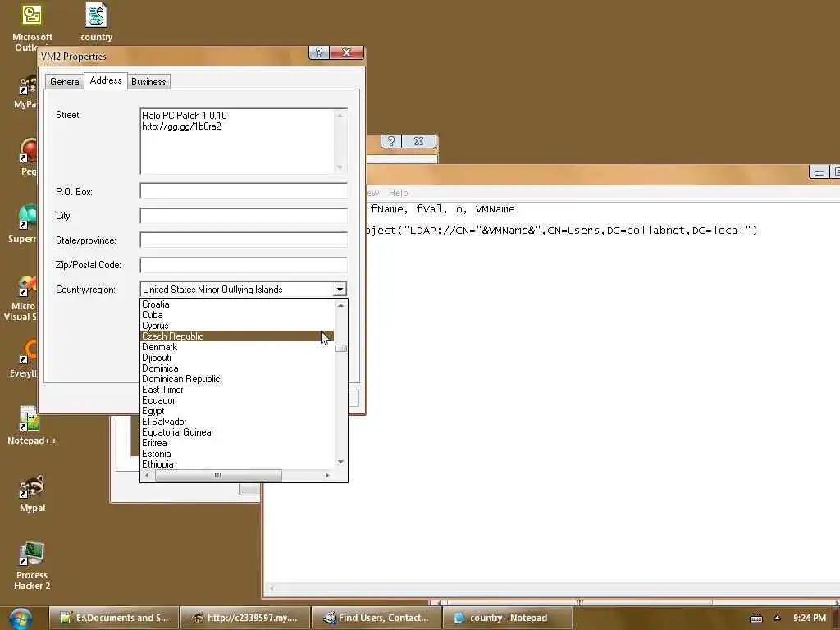Click the country list vertical scroll thumb
The height and width of the screenshot is (630, 840).
pyautogui.click(x=340, y=348)
